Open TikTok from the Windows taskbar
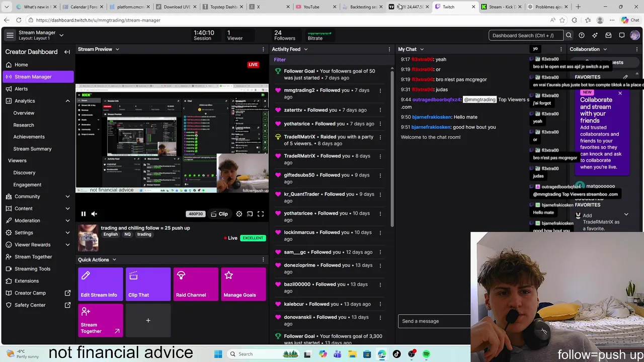 [396, 354]
